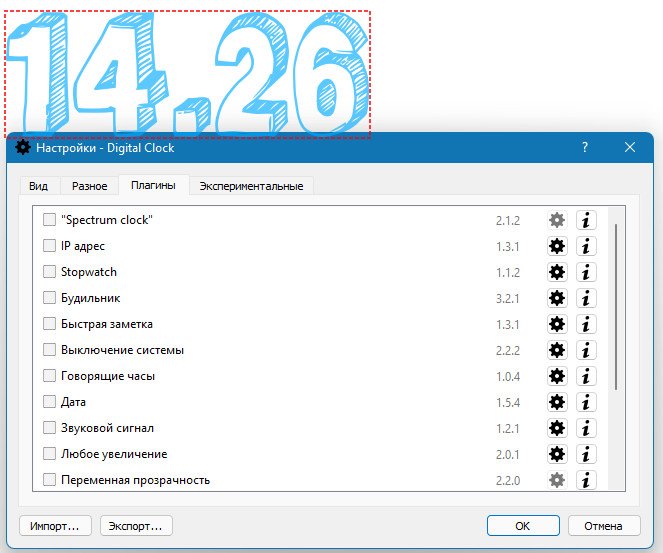This screenshot has height=553, width=663.
Task: Enable the Будильник plugin checkbox
Action: pyautogui.click(x=49, y=298)
